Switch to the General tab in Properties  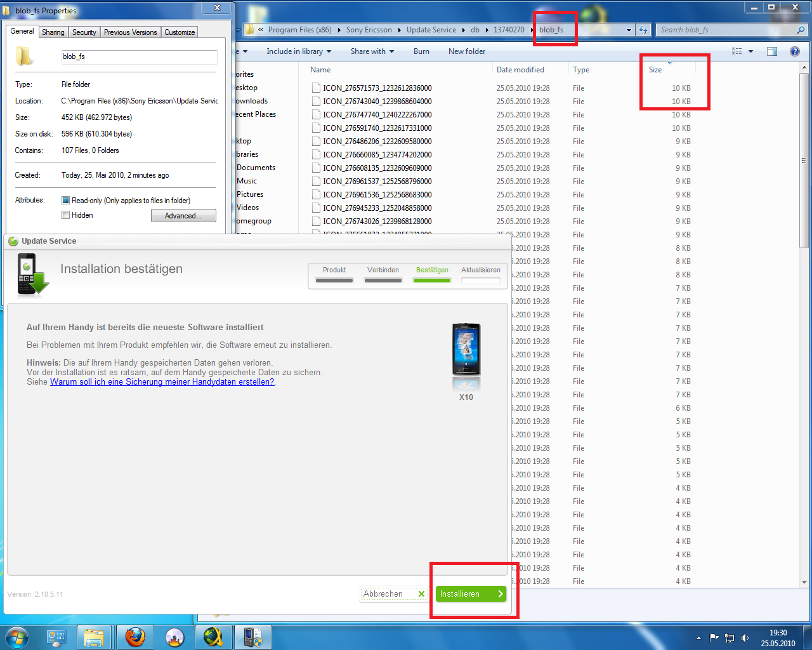tap(22, 31)
